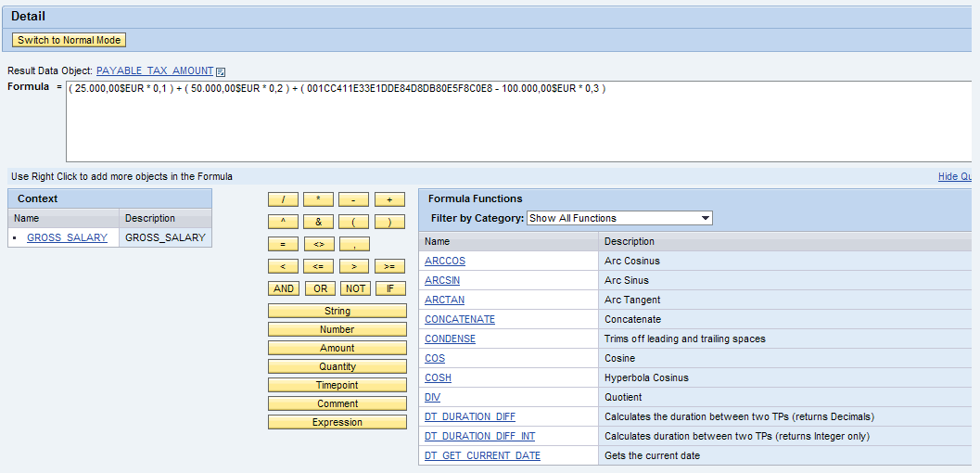980x473 pixels.
Task: Insert the greater-or-equal (>=) operator
Action: click(389, 266)
